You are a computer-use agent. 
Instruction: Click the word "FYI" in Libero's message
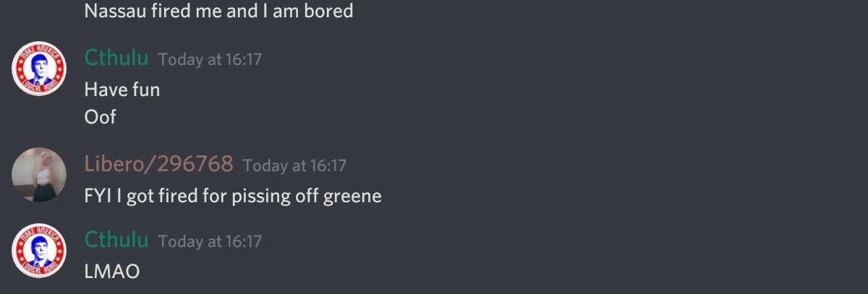coord(96,196)
